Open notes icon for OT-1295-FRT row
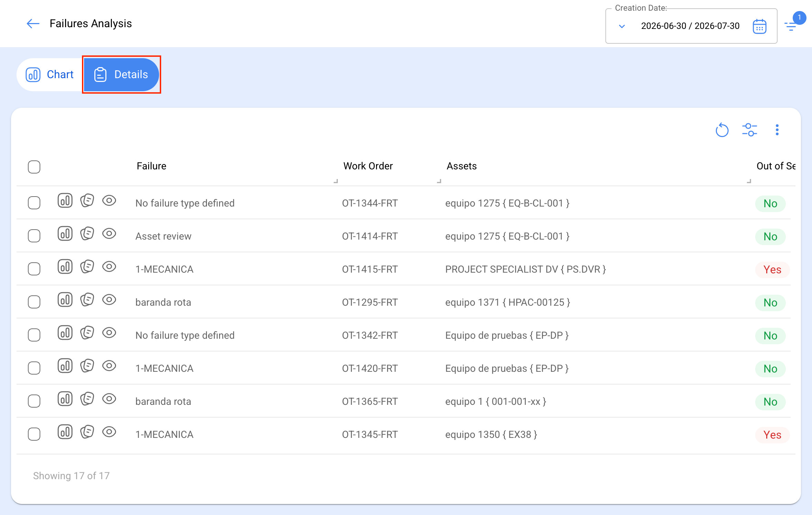This screenshot has height=515, width=812. pos(87,300)
